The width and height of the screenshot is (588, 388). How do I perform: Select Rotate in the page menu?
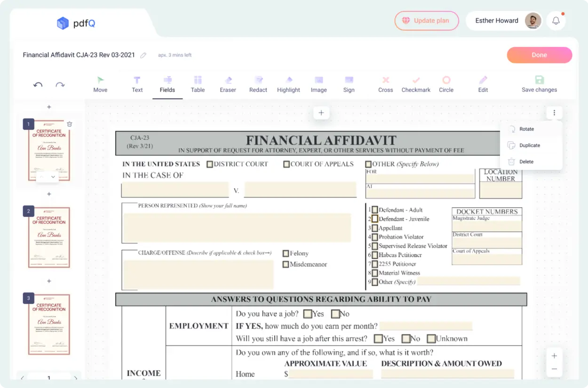[x=526, y=129]
